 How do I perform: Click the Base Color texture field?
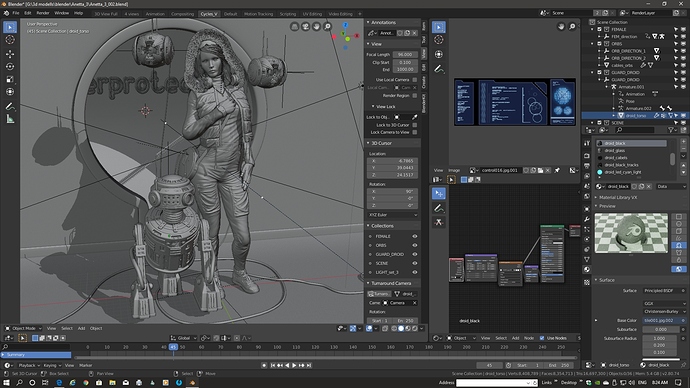[x=664, y=321]
